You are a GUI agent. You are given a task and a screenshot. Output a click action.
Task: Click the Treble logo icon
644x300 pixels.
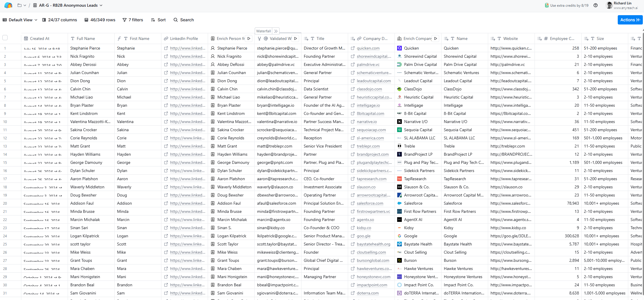399,146
